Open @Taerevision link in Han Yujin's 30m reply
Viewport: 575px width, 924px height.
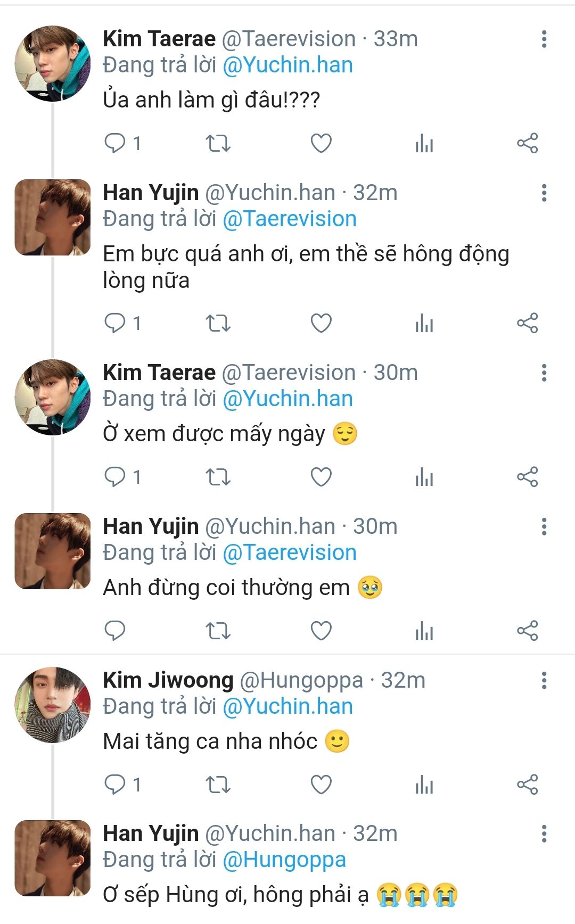(290, 553)
